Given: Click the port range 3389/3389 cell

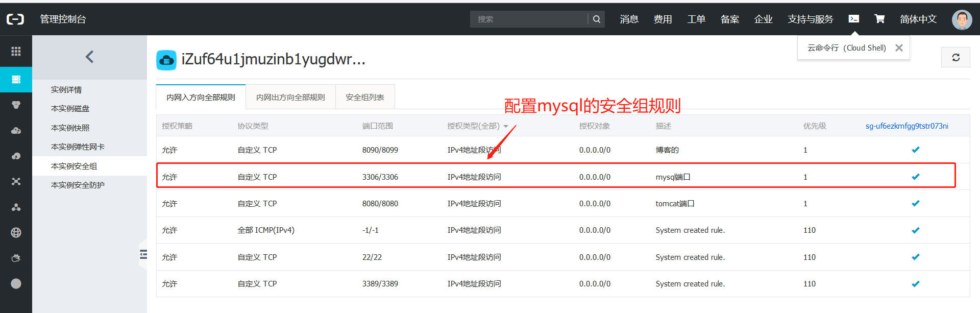Looking at the screenshot, I should pyautogui.click(x=380, y=284).
